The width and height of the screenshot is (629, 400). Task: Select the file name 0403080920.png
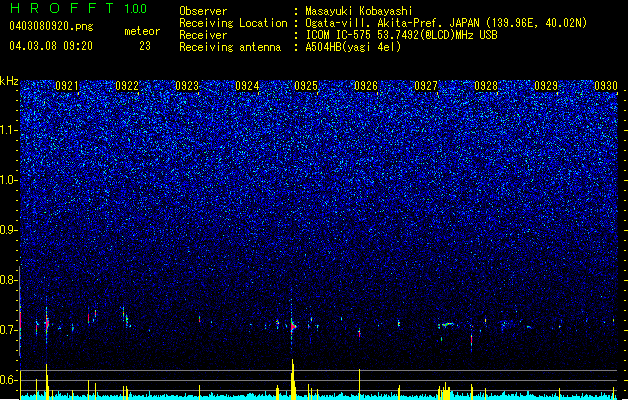[51, 26]
